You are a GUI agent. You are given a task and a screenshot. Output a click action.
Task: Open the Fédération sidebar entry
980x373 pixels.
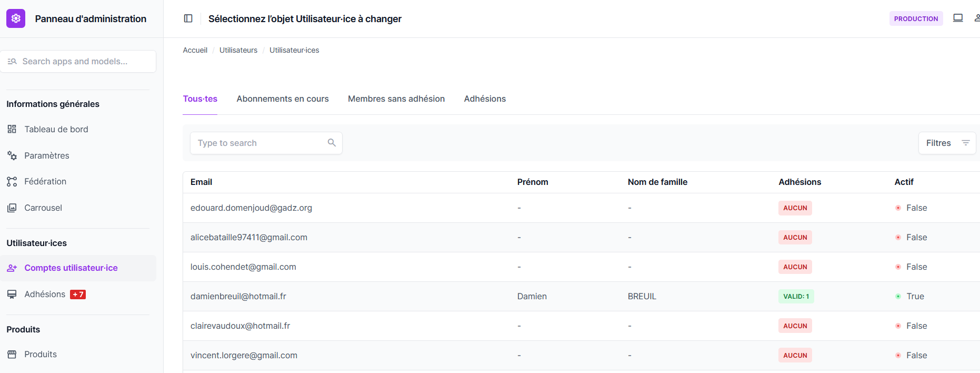pos(45,181)
